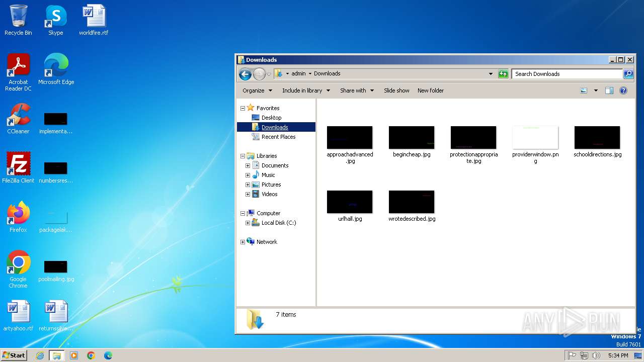Launch Skype from the desktop
Viewport: 644px width, 362px height.
[x=56, y=20]
